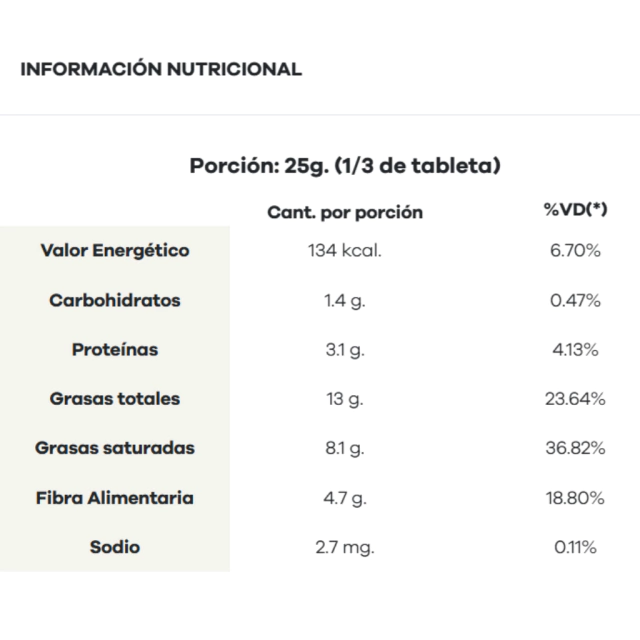Select the Fibra Alimentaria row label
Image resolution: width=640 pixels, height=640 pixels.
point(115,497)
